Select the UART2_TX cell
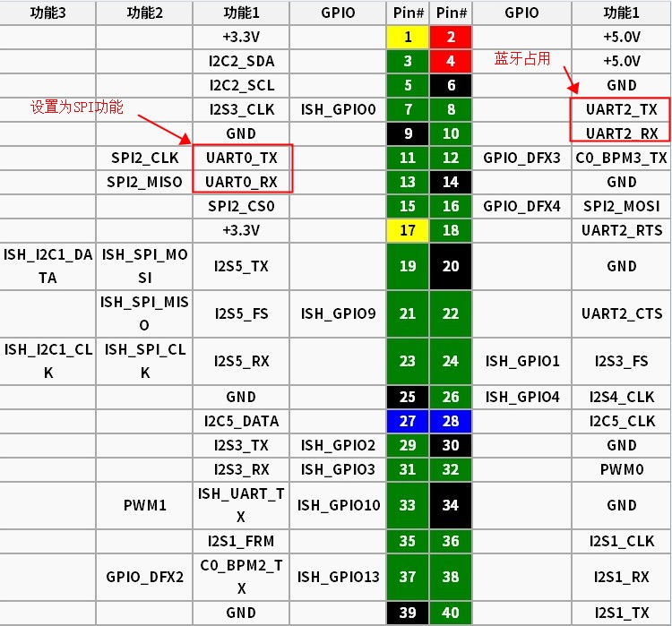 [x=621, y=109]
